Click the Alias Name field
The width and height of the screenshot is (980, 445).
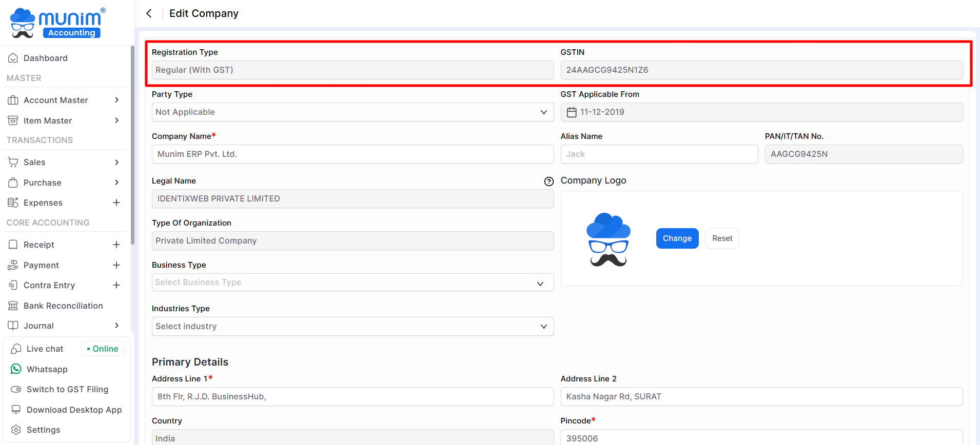click(x=659, y=154)
